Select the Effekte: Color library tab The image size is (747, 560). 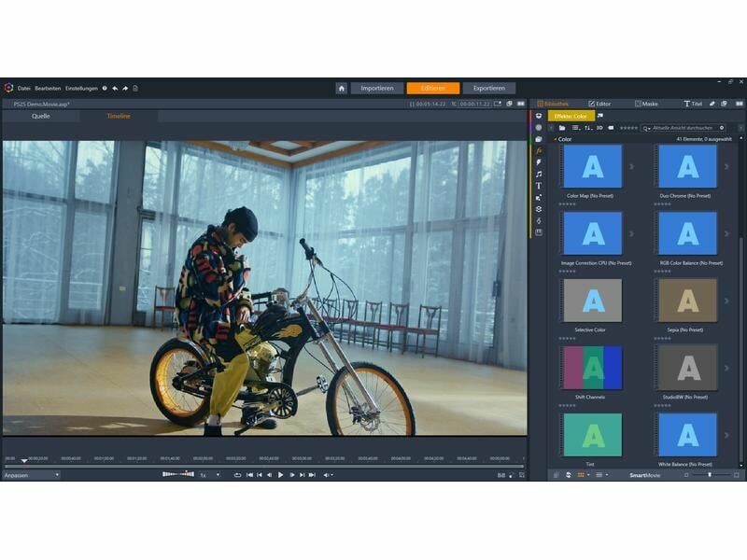571,116
